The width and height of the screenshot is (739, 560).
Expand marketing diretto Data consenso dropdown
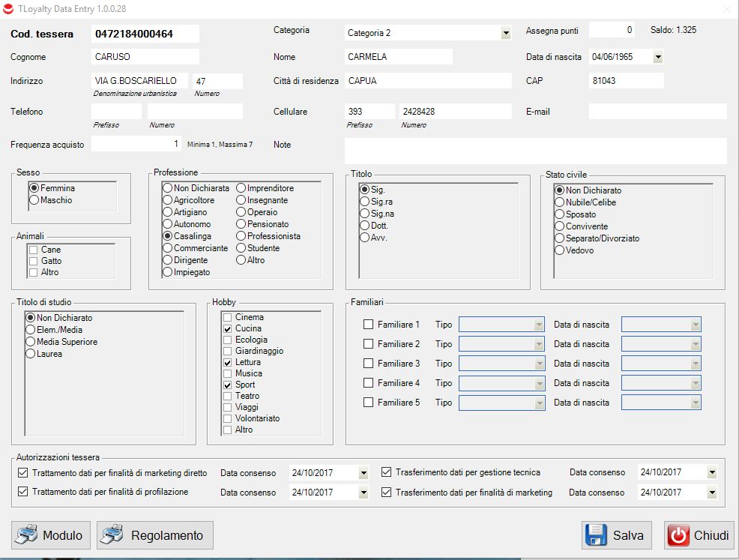(x=364, y=473)
